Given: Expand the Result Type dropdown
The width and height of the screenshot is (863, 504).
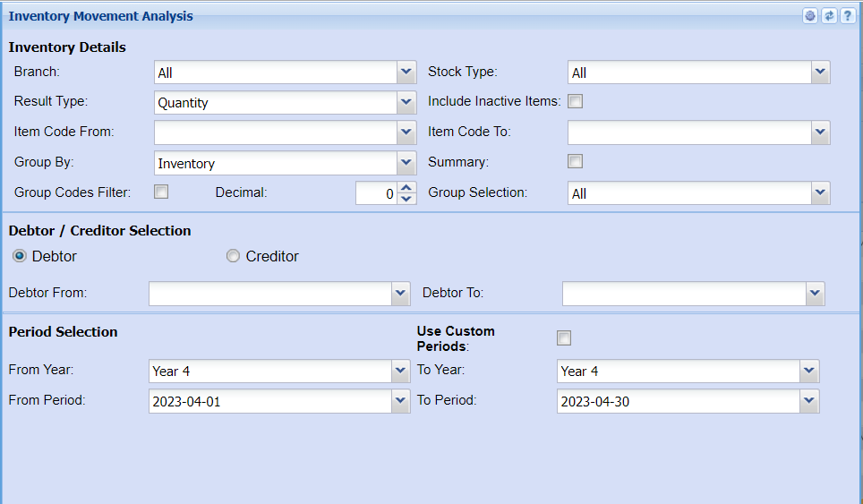Looking at the screenshot, I should 406,102.
